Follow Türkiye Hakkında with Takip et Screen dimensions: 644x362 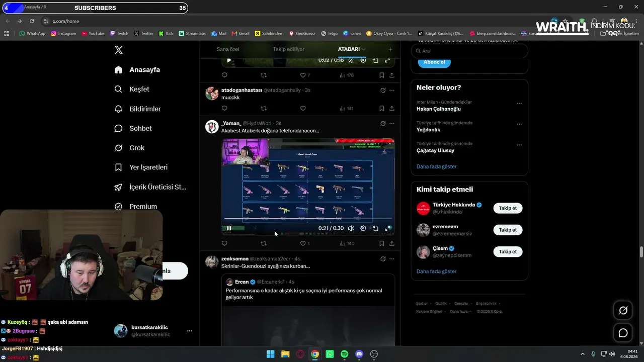[x=508, y=208]
